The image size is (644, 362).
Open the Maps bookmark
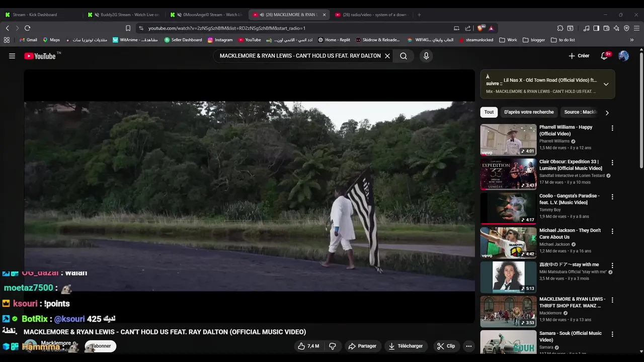pyautogui.click(x=51, y=40)
